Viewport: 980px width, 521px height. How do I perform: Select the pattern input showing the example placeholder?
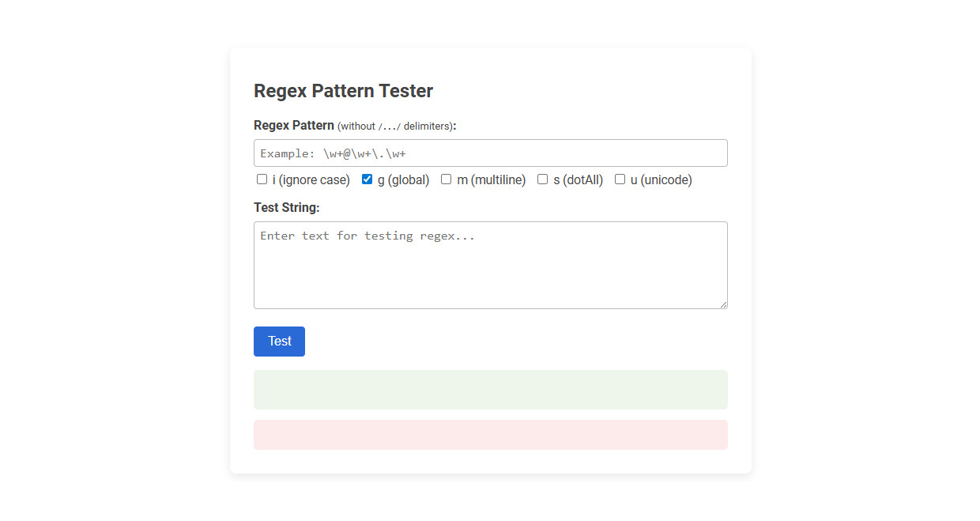pyautogui.click(x=490, y=153)
